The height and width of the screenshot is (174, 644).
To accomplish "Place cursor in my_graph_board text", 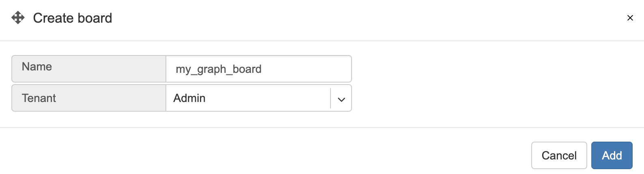I will click(219, 69).
